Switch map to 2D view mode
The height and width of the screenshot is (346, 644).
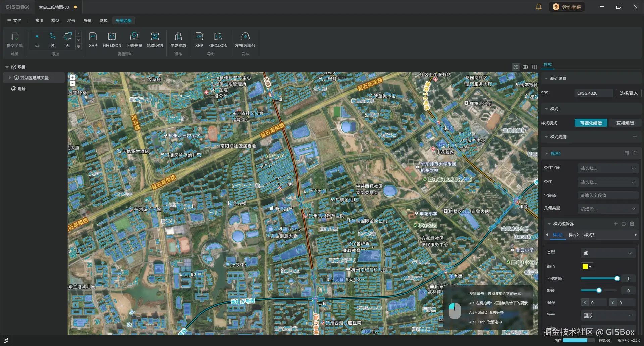[x=516, y=67]
